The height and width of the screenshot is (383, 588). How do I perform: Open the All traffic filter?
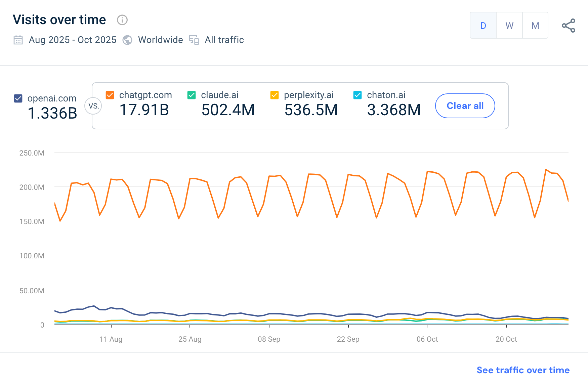click(224, 40)
